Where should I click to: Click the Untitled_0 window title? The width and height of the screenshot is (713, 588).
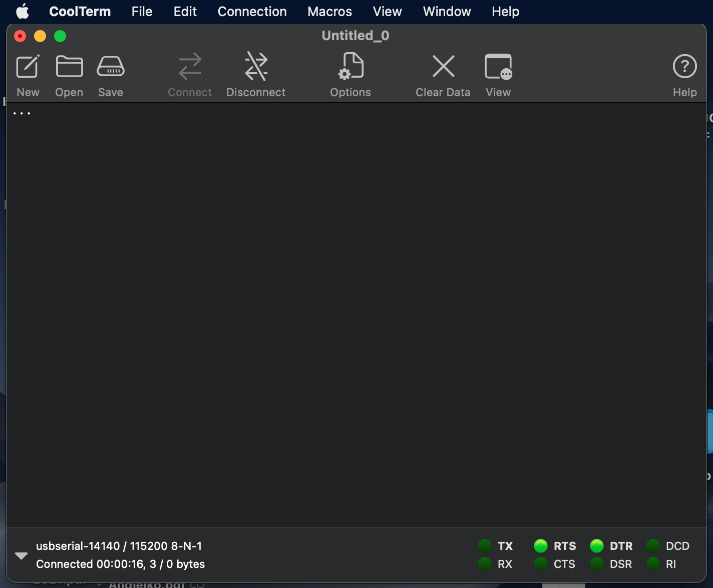[x=355, y=36]
